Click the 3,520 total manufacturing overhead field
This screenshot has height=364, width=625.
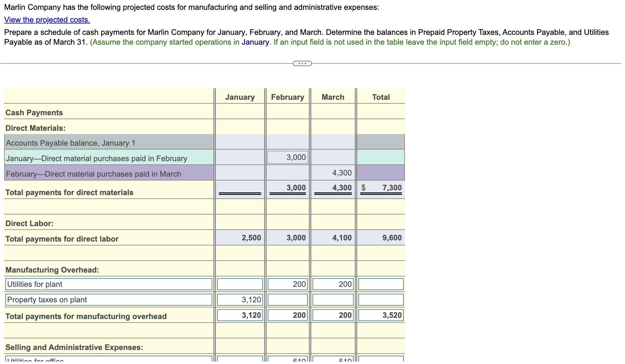pyautogui.click(x=381, y=315)
